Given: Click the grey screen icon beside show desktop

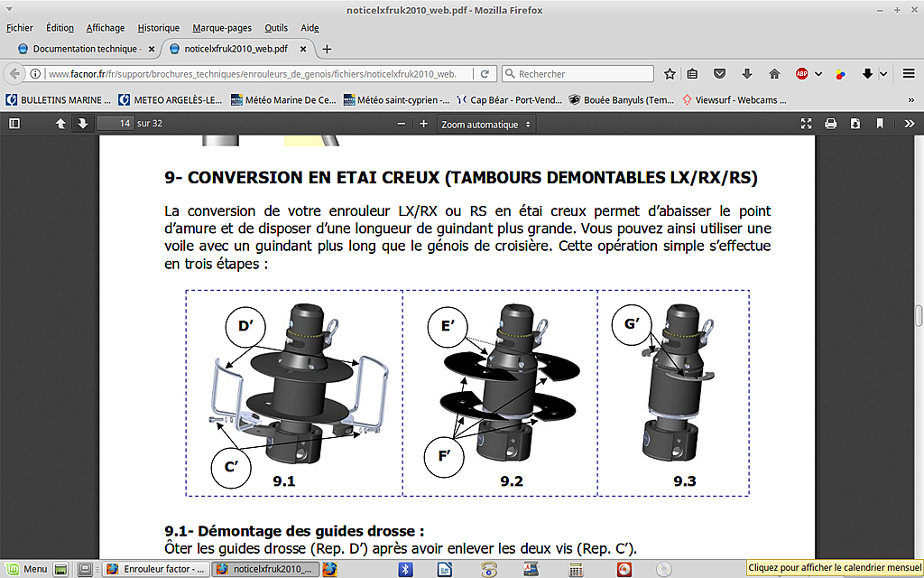Looking at the screenshot, I should coord(86,569).
